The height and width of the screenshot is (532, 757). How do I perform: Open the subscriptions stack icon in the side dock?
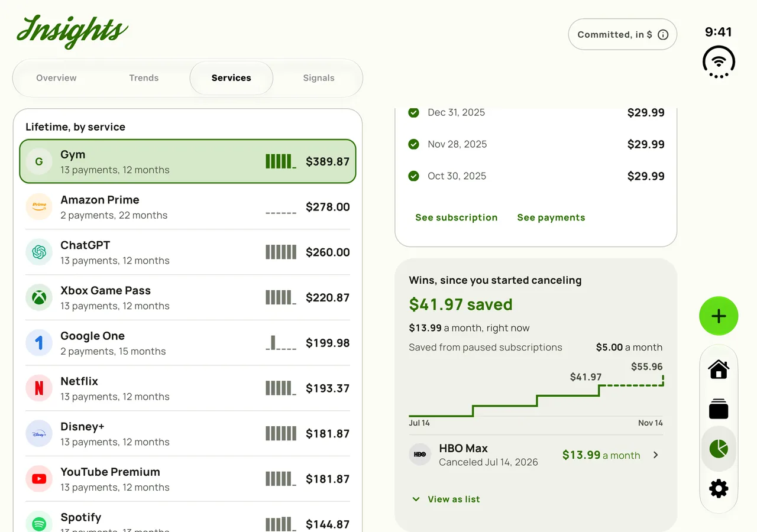(719, 409)
